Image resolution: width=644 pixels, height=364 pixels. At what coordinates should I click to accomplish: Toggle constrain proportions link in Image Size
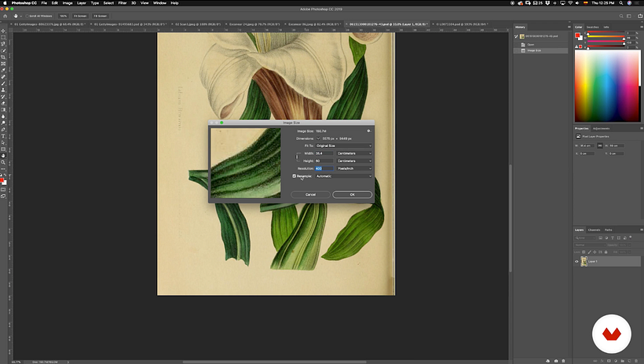297,156
